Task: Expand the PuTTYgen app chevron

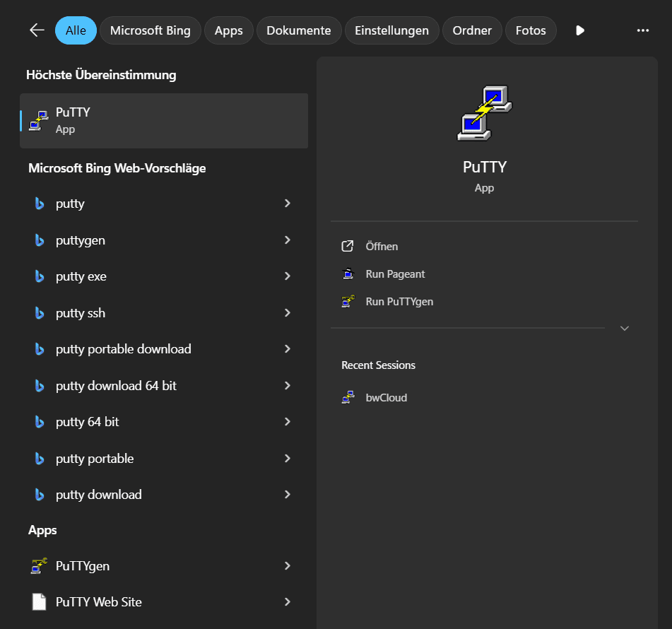Action: click(x=288, y=566)
